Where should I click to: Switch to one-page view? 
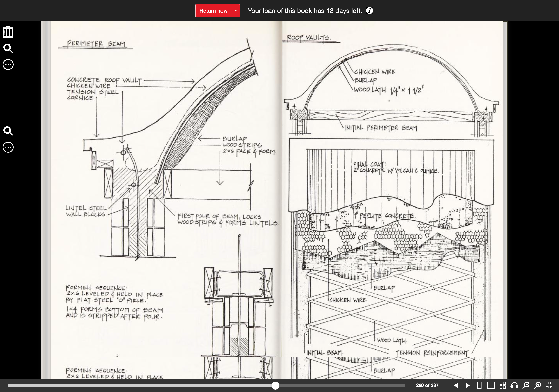point(479,385)
